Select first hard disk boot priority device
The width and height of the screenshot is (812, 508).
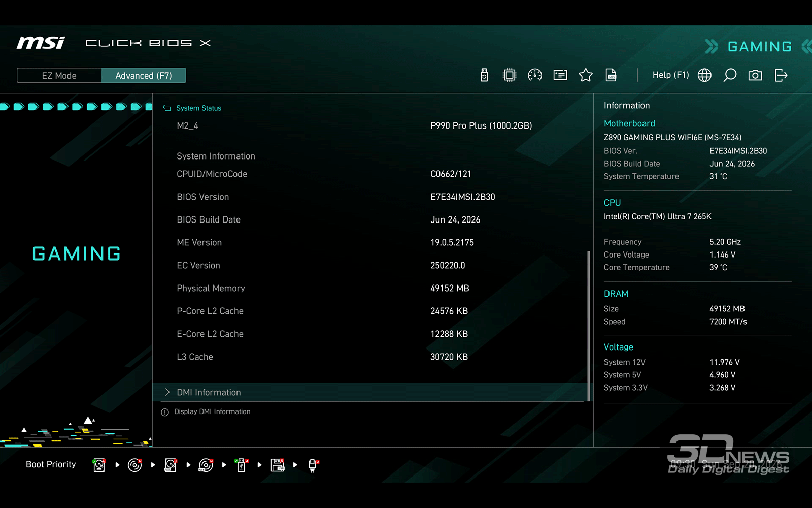[99, 465]
